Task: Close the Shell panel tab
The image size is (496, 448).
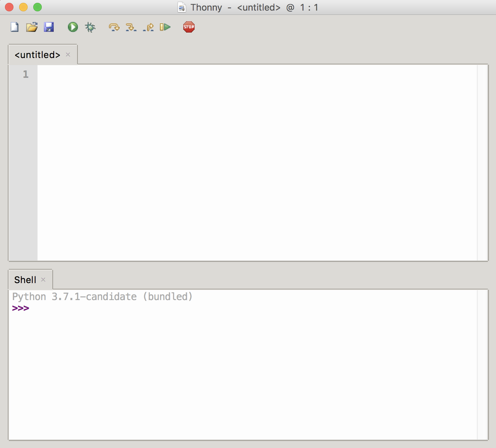Action: 43,280
